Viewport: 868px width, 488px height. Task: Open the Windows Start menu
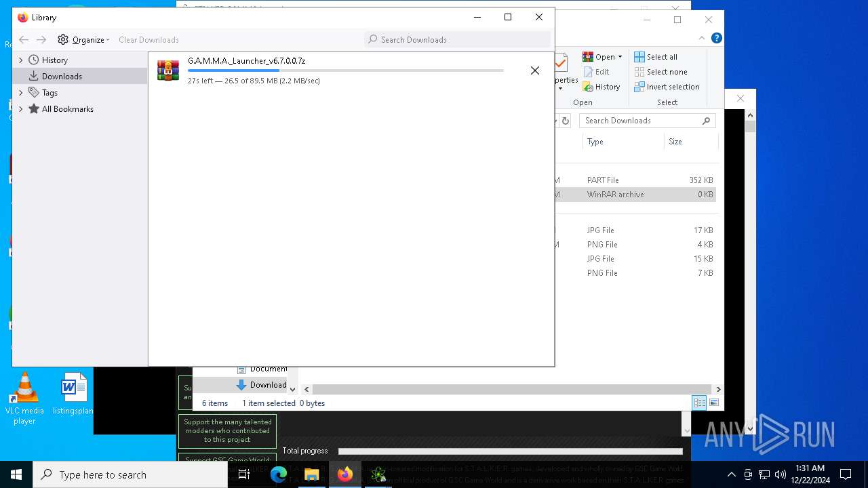click(16, 474)
